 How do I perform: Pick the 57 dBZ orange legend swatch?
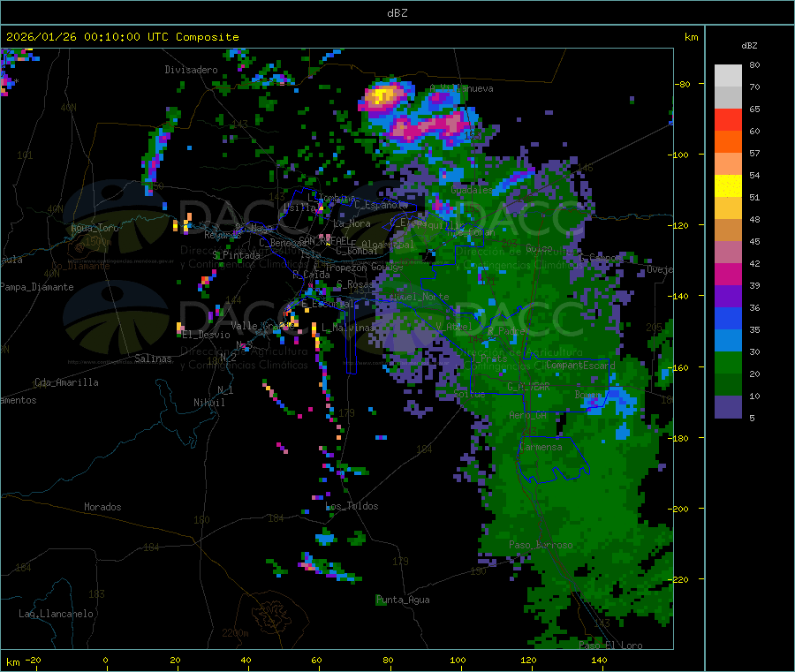[728, 142]
